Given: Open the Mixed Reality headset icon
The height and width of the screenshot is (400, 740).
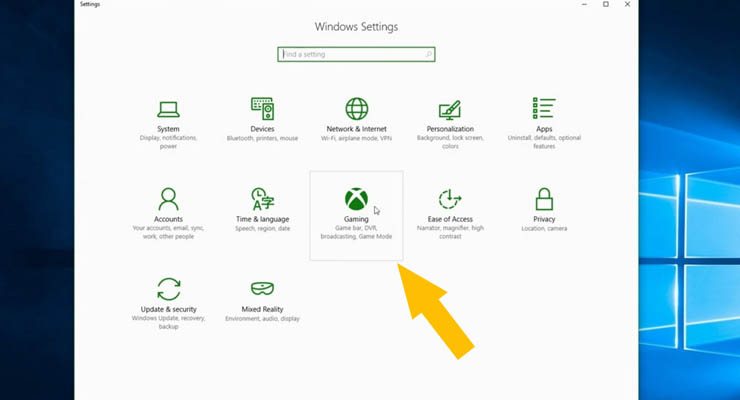Looking at the screenshot, I should [262, 288].
